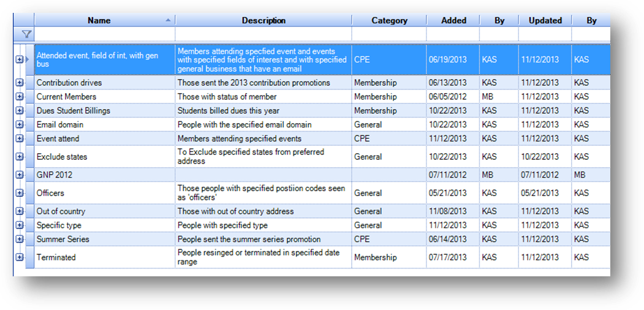The height and width of the screenshot is (310, 644).
Task: Expand the Current Members row
Action: pos(20,96)
